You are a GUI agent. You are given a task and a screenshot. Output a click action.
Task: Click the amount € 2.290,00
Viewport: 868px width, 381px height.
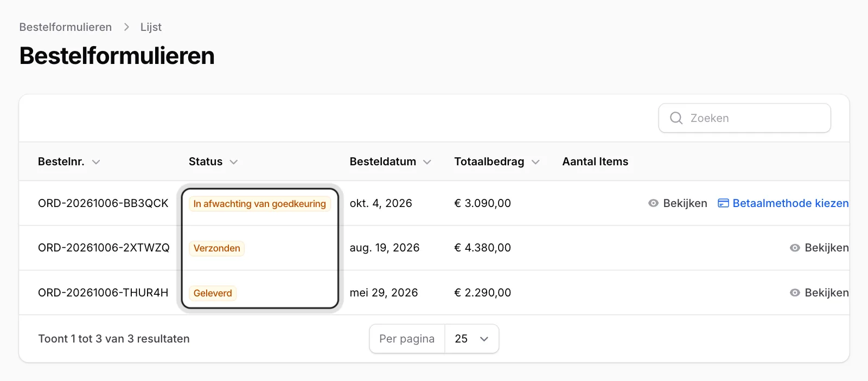(x=482, y=293)
